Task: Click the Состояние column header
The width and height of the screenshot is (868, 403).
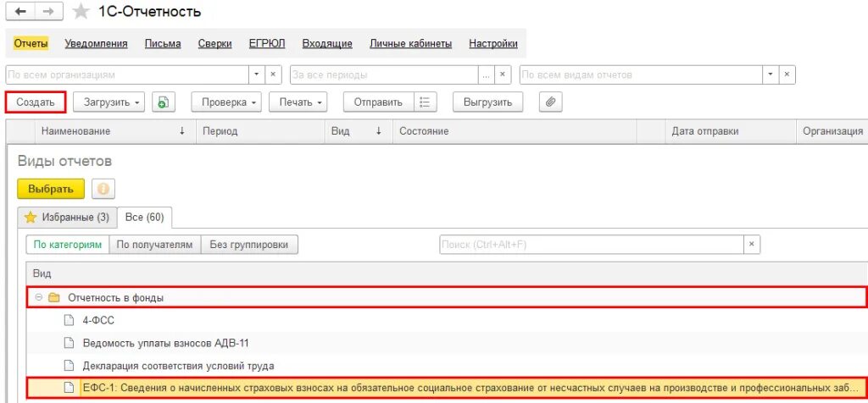Action: click(515, 131)
